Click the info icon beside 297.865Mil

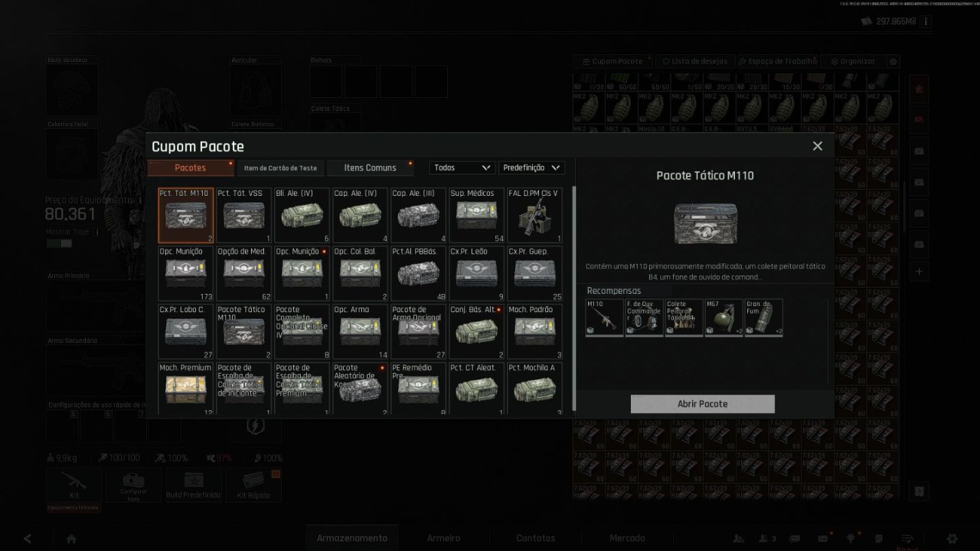click(925, 22)
